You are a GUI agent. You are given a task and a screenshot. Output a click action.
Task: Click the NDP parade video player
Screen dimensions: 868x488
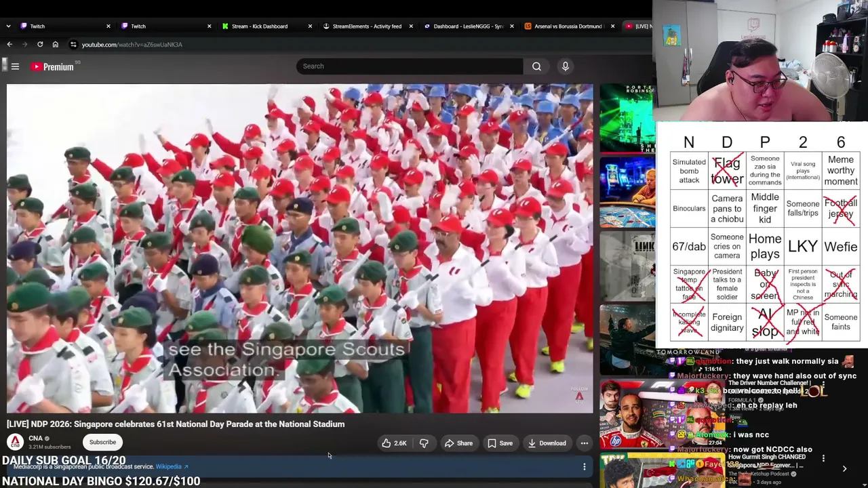300,249
